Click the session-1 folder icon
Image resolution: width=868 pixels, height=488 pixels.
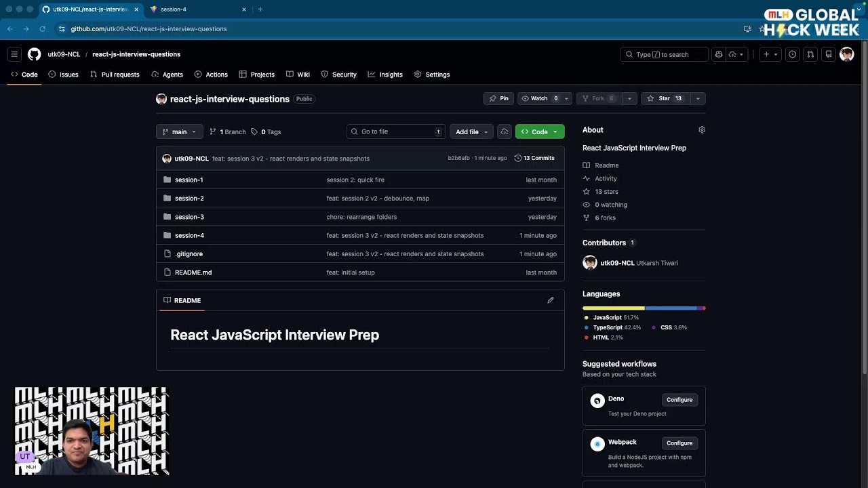point(167,180)
